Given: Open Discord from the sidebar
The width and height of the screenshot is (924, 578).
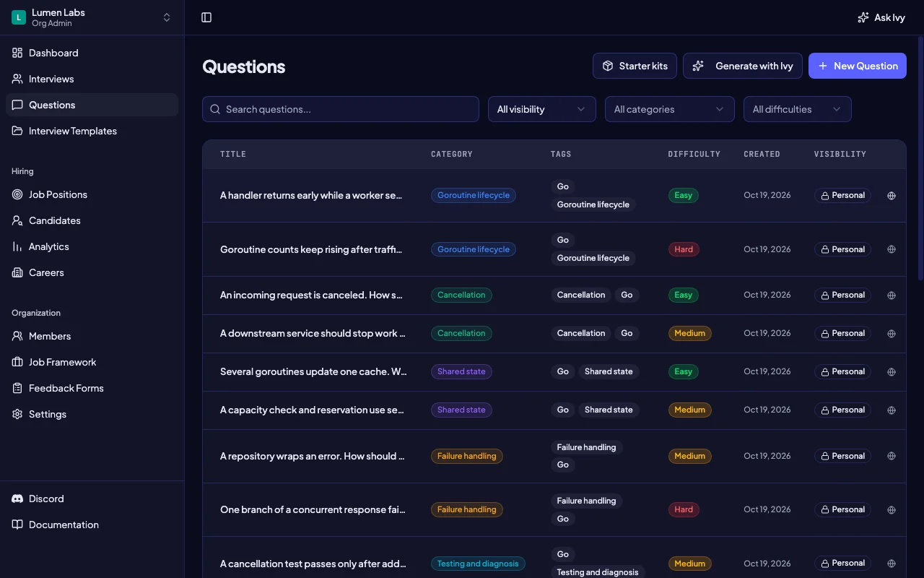Looking at the screenshot, I should (x=92, y=499).
